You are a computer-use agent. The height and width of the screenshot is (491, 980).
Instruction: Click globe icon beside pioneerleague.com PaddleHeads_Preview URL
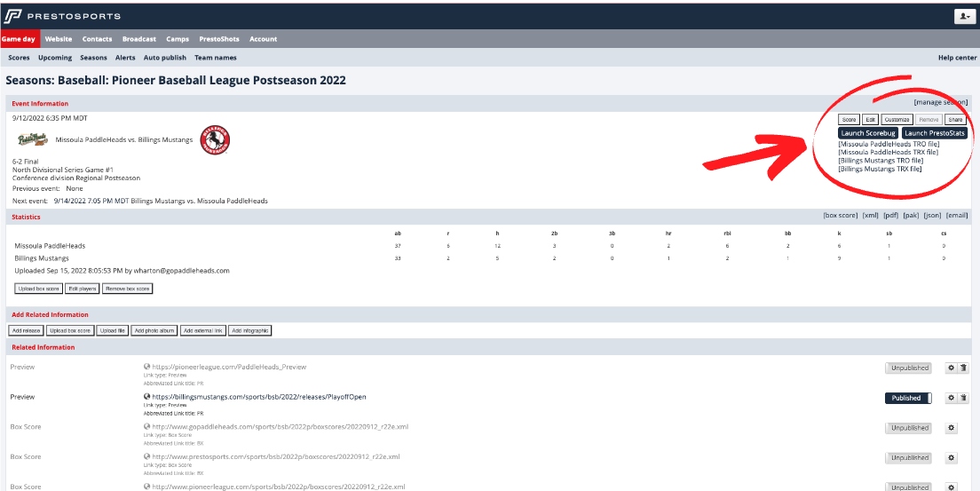pyautogui.click(x=146, y=368)
